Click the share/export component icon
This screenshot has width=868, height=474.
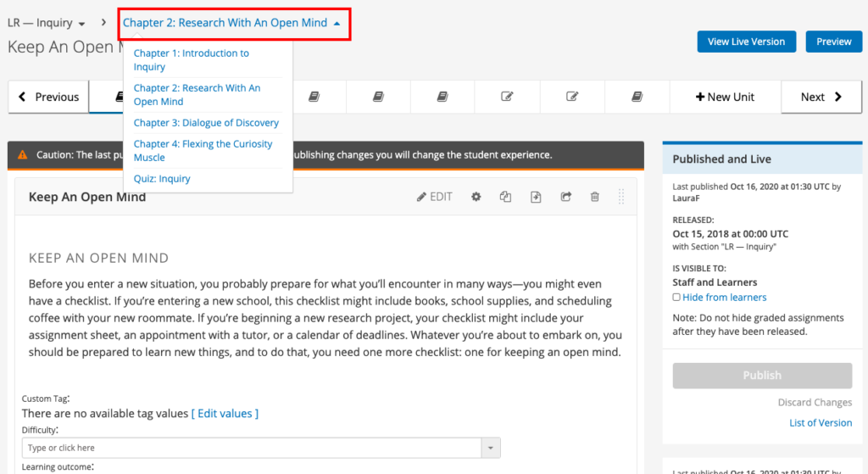(x=565, y=197)
